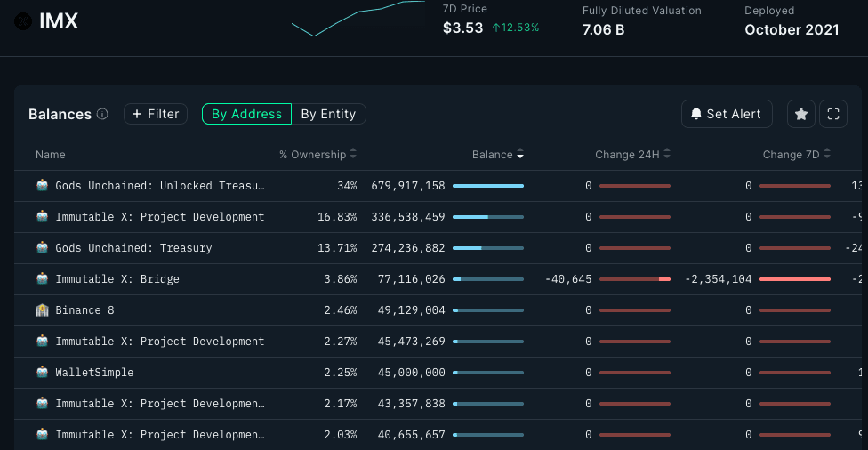Switch the view to By Address

tap(246, 114)
